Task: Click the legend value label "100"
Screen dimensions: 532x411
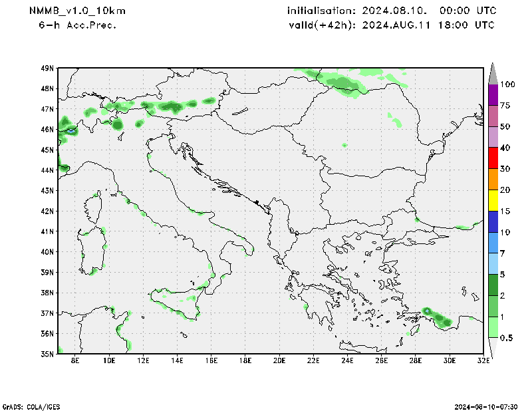Action: coord(509,84)
